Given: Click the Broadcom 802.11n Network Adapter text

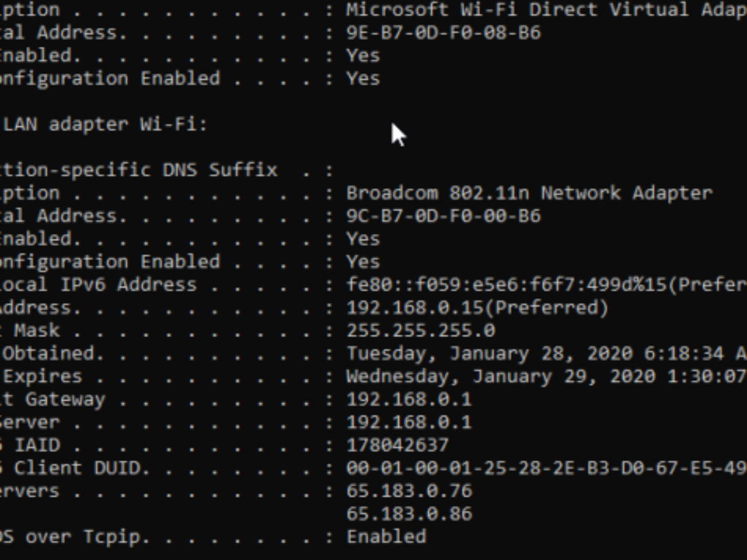Looking at the screenshot, I should click(x=529, y=193).
